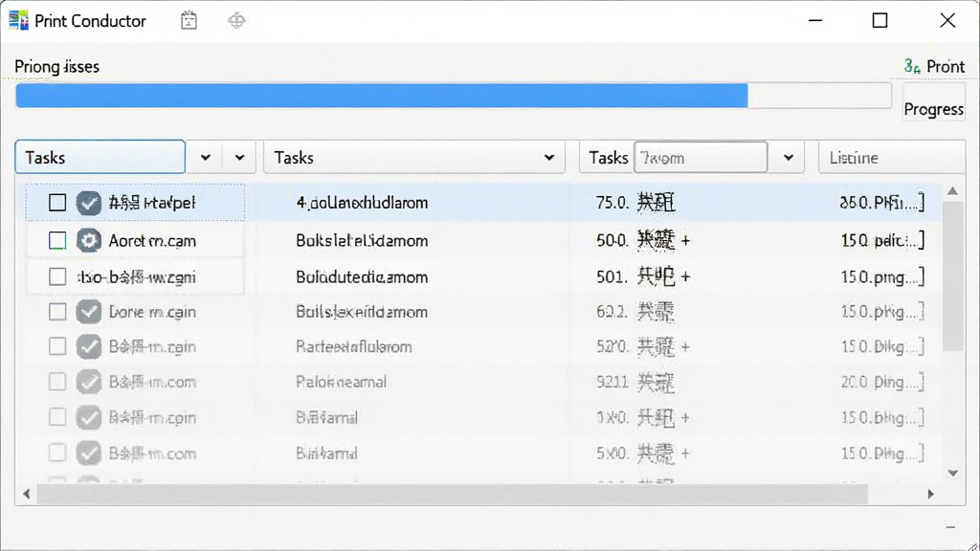
Task: Click plus sign in 501 row
Action: pos(685,276)
